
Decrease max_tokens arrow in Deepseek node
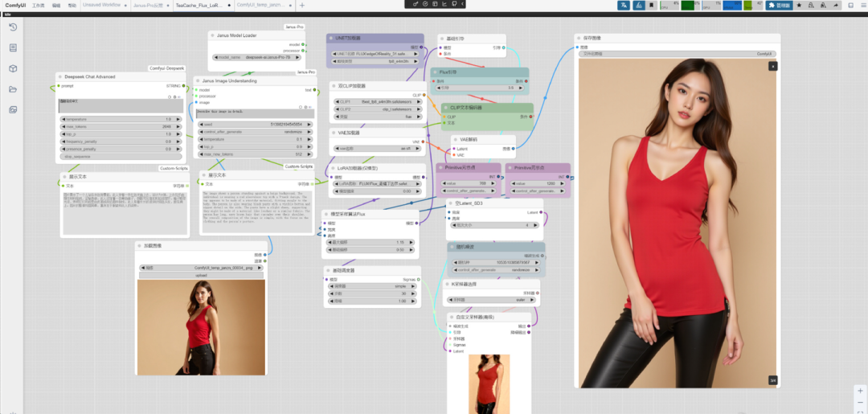(63, 127)
